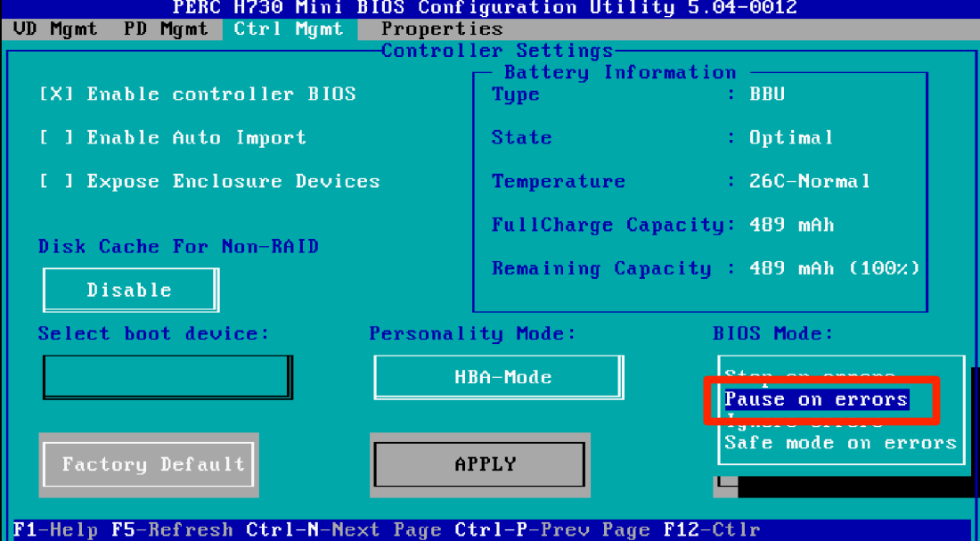
Task: Check Expose Enclosure Devices option
Action: (x=56, y=181)
